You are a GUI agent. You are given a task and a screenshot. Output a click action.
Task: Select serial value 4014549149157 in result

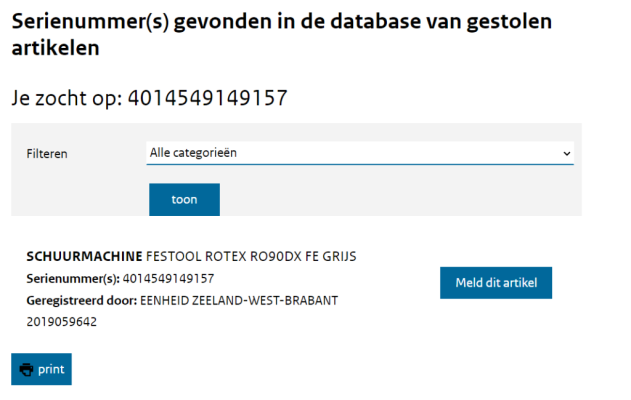168,278
